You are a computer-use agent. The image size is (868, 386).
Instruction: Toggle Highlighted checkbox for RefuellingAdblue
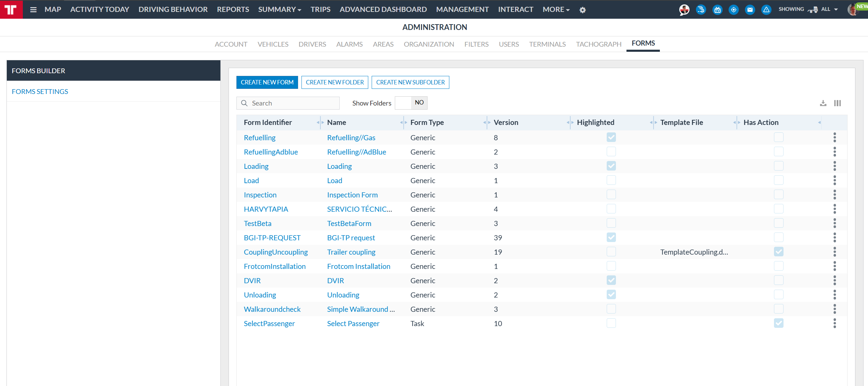611,152
